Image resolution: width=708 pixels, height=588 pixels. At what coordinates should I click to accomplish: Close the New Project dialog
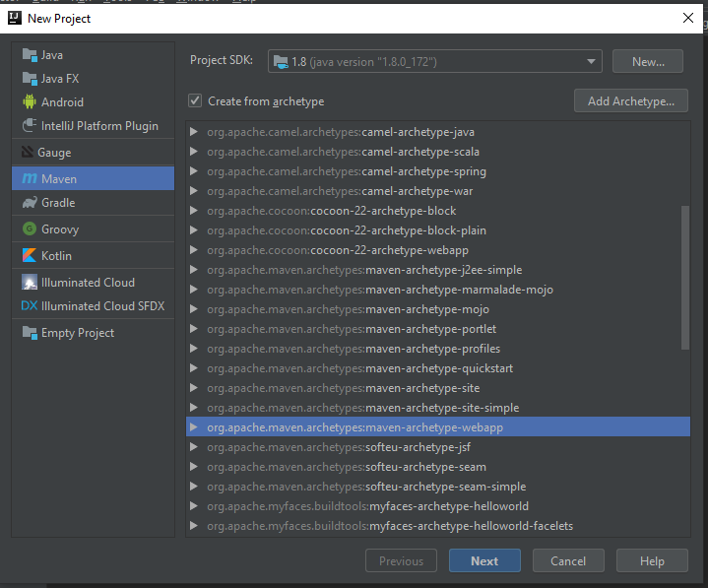(688, 18)
